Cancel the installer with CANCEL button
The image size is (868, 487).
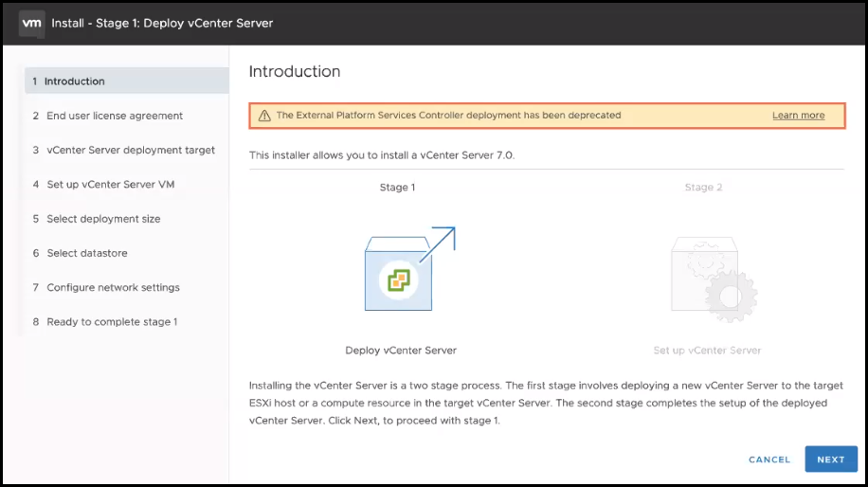[x=769, y=460]
